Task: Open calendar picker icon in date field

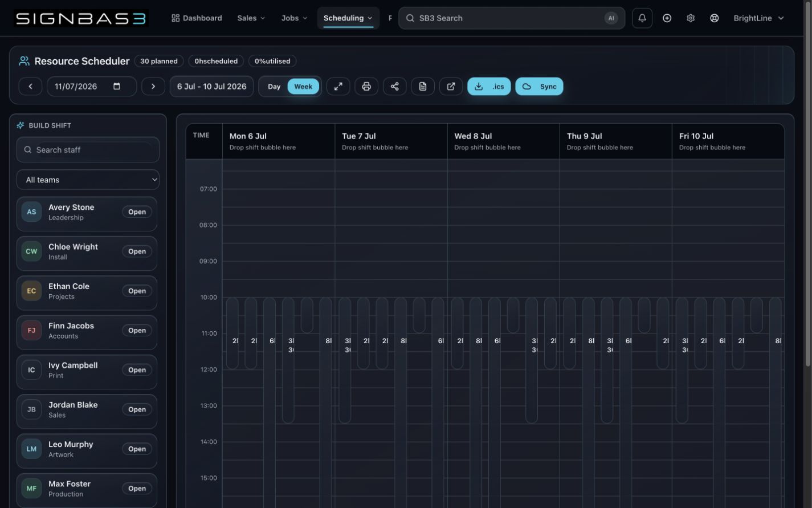Action: coord(117,86)
